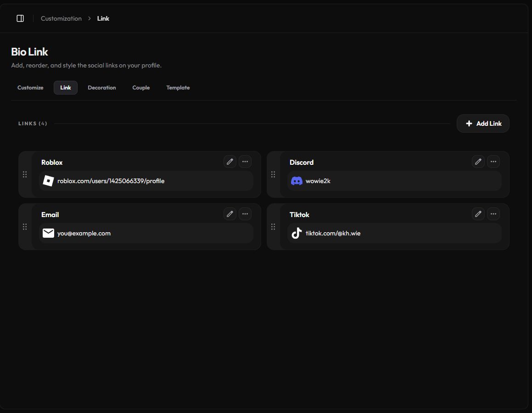The image size is (532, 413).
Task: Open the Discord card more options menu
Action: (493, 162)
